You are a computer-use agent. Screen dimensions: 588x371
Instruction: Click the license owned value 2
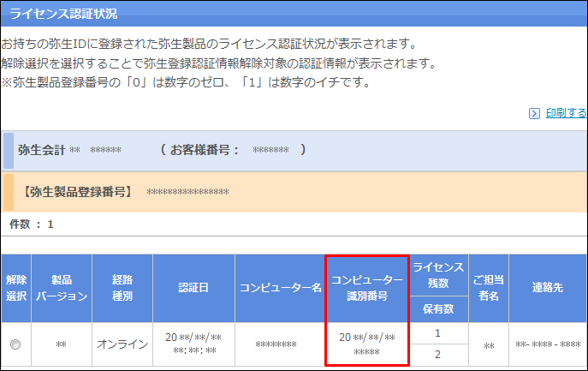[438, 355]
